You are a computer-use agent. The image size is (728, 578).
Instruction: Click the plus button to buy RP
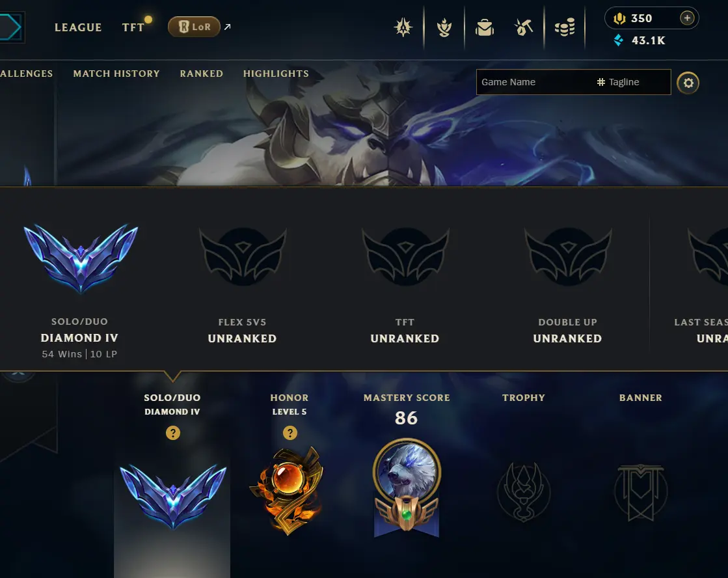tap(686, 18)
